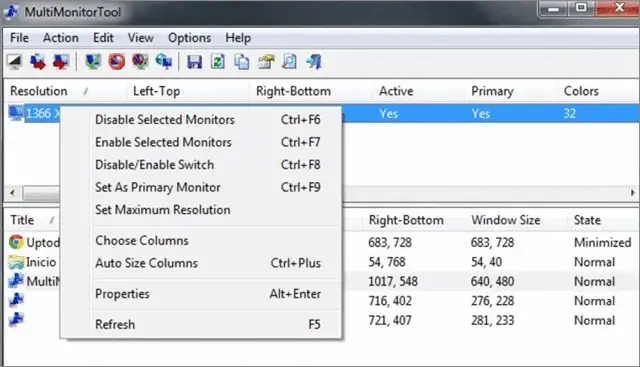Click the 640, 480 Window Size cell
This screenshot has width=640, height=367.
click(492, 281)
